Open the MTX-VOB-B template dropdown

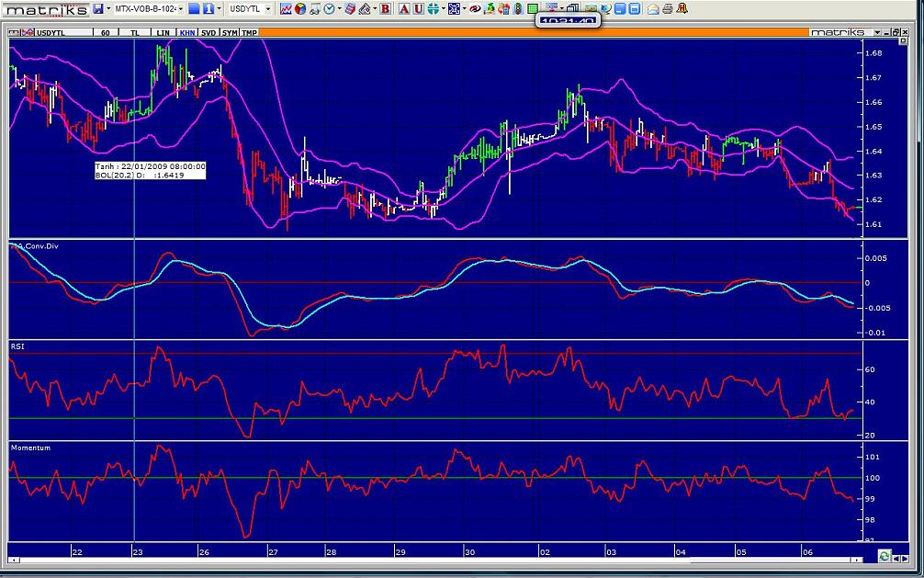click(180, 9)
